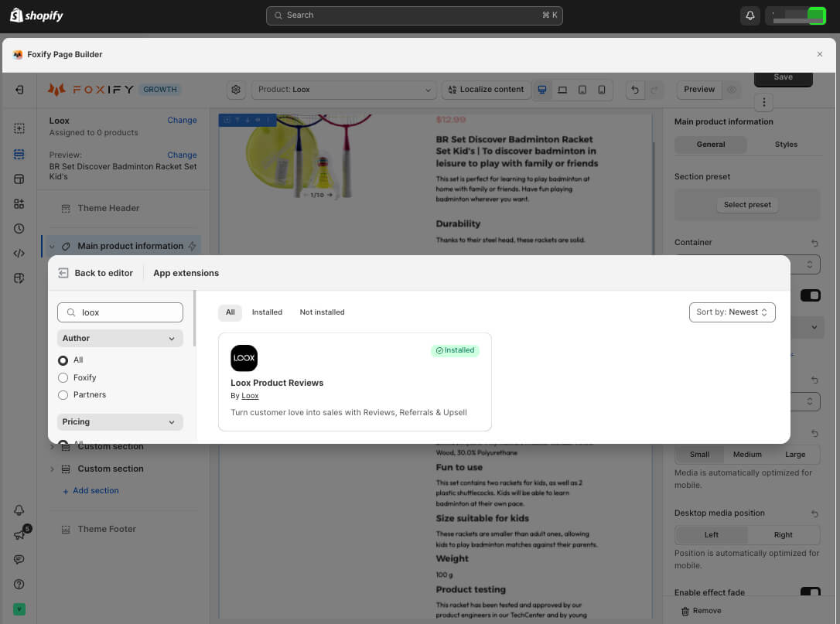The width and height of the screenshot is (840, 624).
Task: Switch to the Installed tab
Action: [267, 312]
